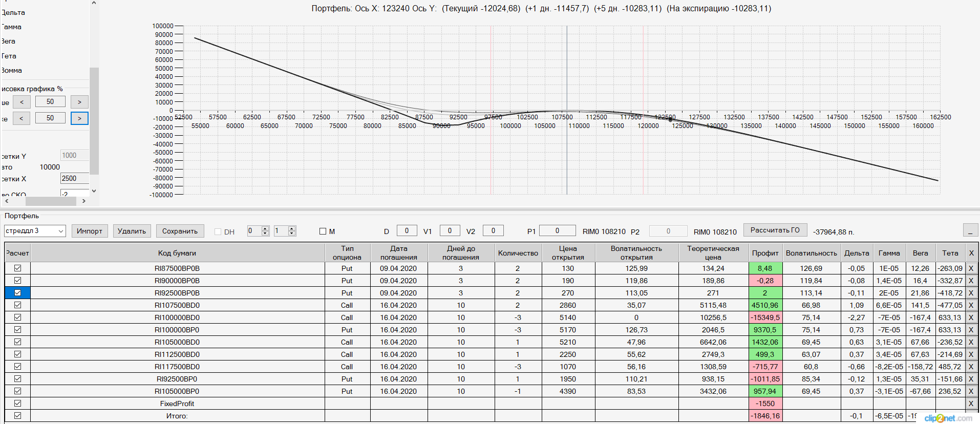
Task: Click the Удалить button
Action: pyautogui.click(x=132, y=231)
